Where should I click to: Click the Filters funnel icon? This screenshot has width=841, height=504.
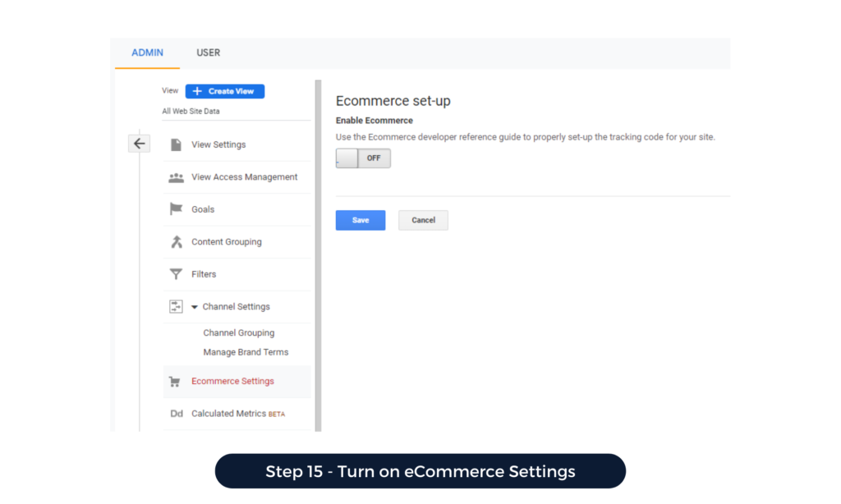pos(176,274)
